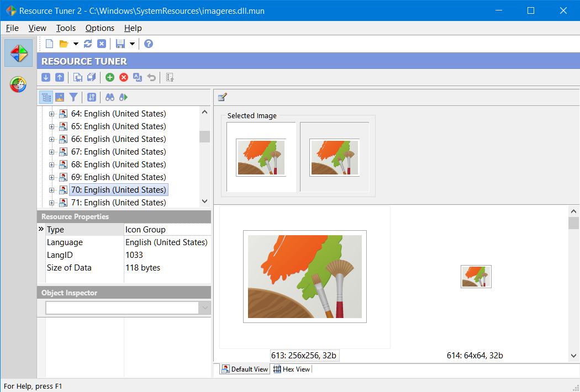The height and width of the screenshot is (392, 580).
Task: Move to previous resource with up arrow icon
Action: (60, 77)
